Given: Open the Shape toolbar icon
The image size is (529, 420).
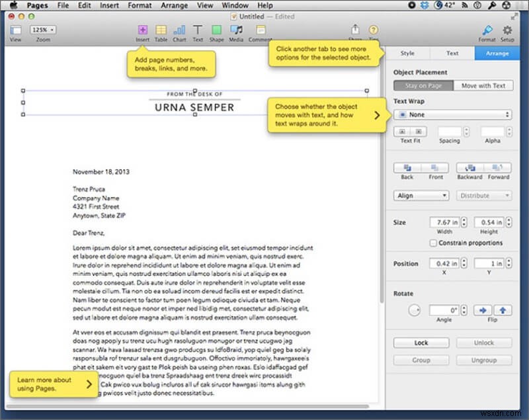Looking at the screenshot, I should pos(216,30).
